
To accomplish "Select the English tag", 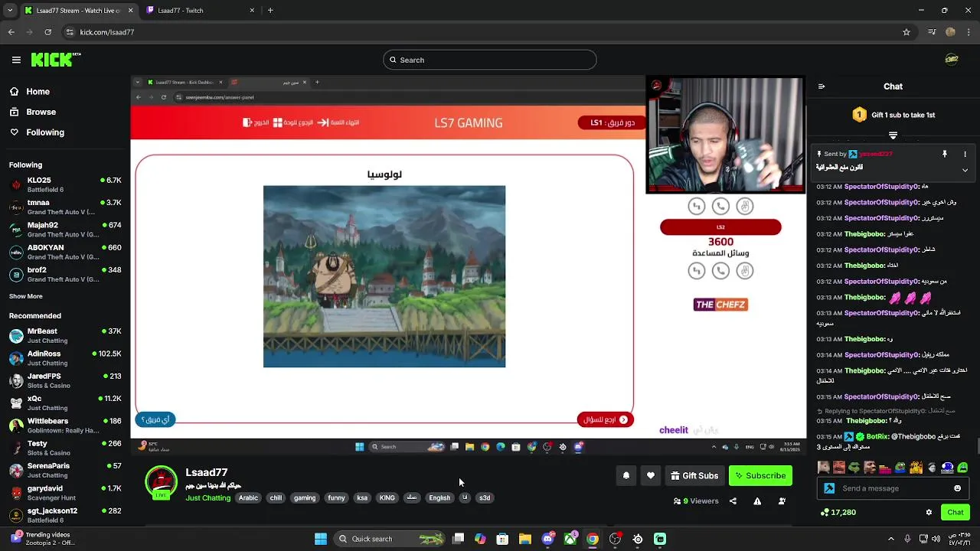I will pyautogui.click(x=439, y=498).
